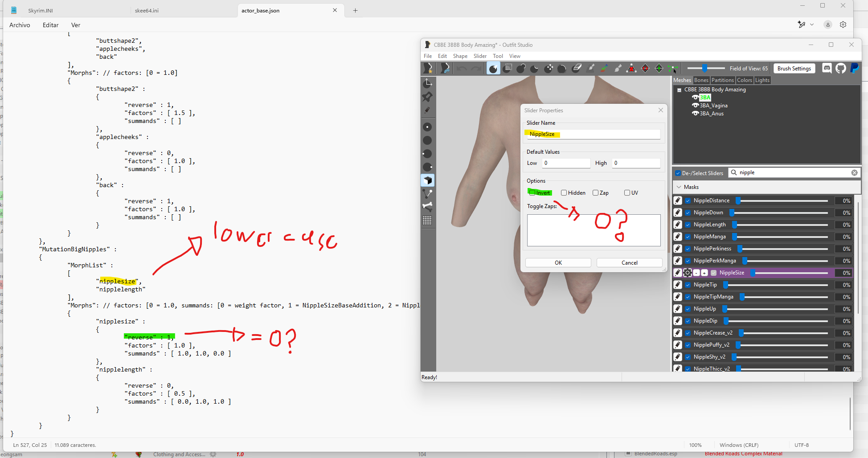Enable the Invert option checkbox
This screenshot has width=868, height=458.
pyautogui.click(x=532, y=192)
